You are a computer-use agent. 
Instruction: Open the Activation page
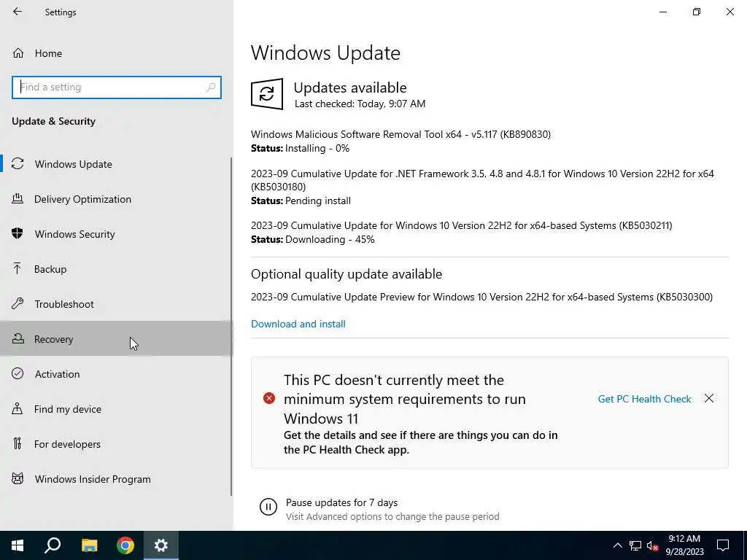point(57,374)
